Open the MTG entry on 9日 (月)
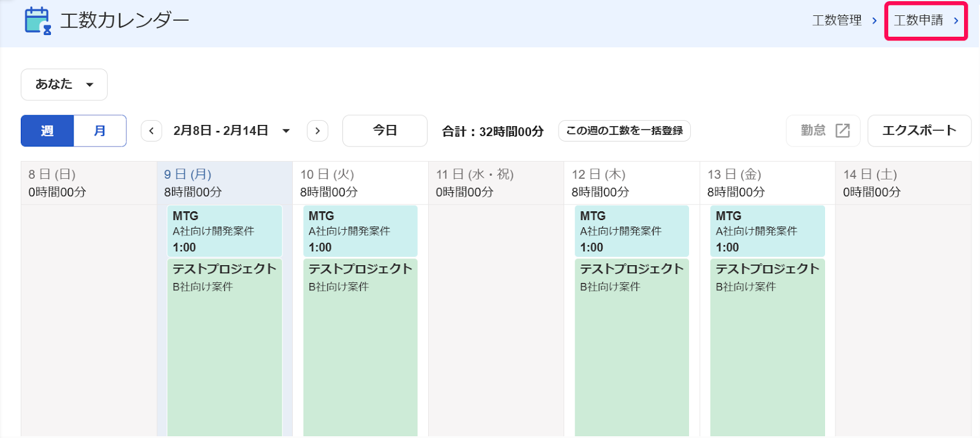980x438 pixels. [x=225, y=231]
